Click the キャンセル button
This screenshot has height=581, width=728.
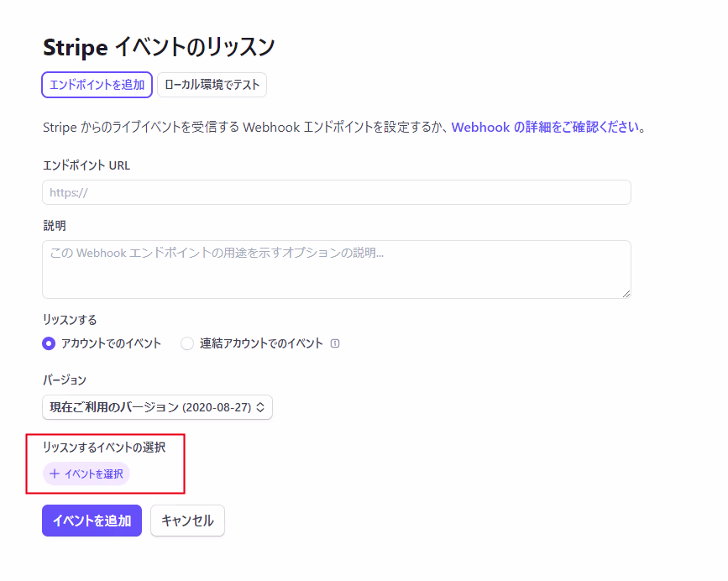(x=187, y=521)
